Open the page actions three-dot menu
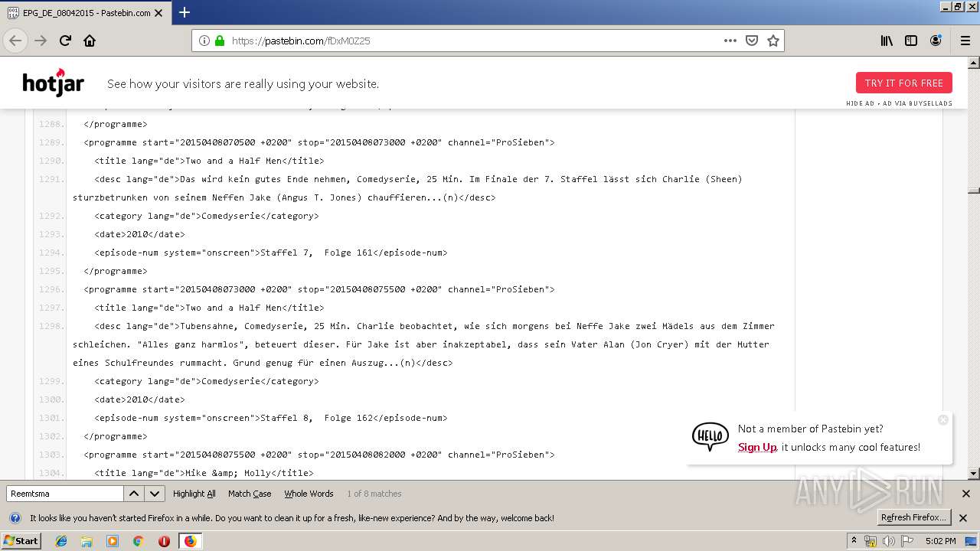Viewport: 980px width, 551px height. click(x=730, y=41)
